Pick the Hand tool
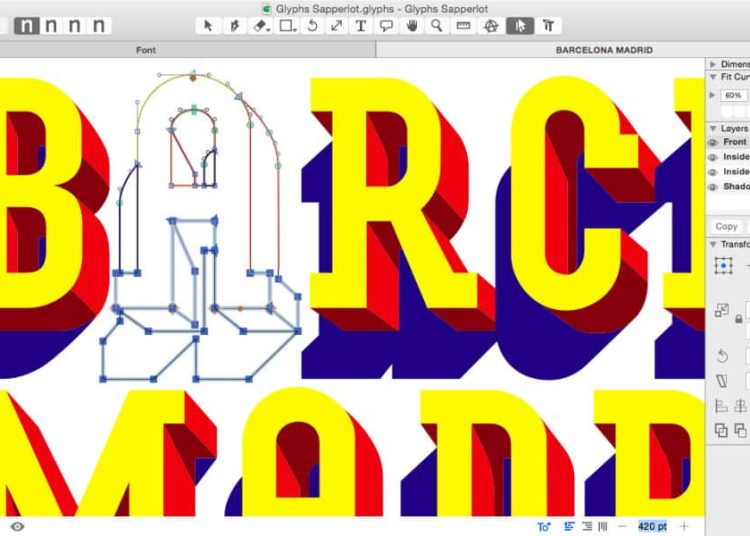 [x=412, y=26]
